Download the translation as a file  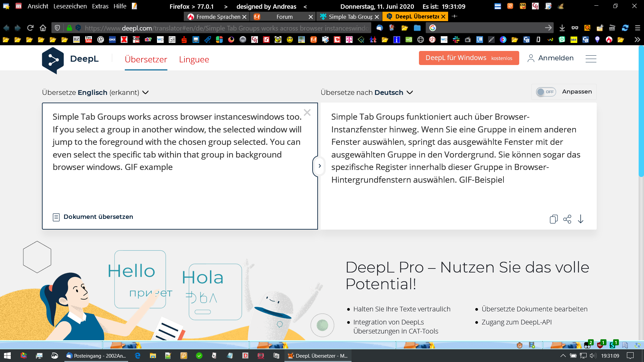coord(581,219)
